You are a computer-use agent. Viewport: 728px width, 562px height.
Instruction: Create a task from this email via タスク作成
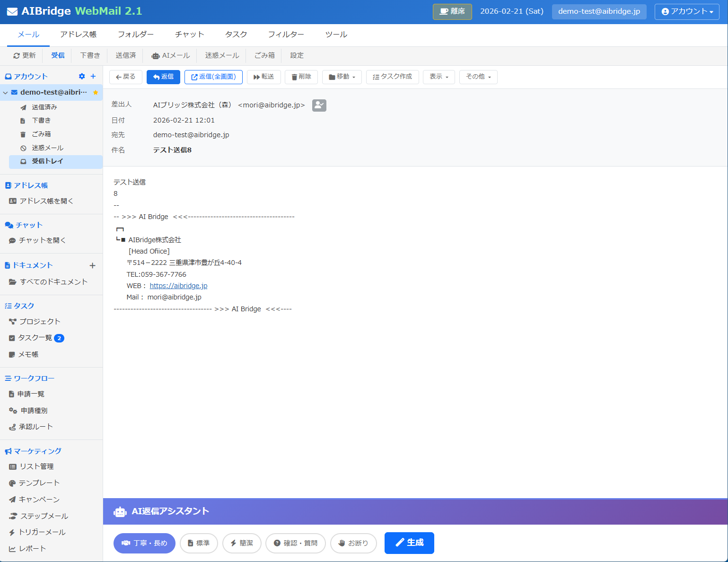(x=392, y=76)
